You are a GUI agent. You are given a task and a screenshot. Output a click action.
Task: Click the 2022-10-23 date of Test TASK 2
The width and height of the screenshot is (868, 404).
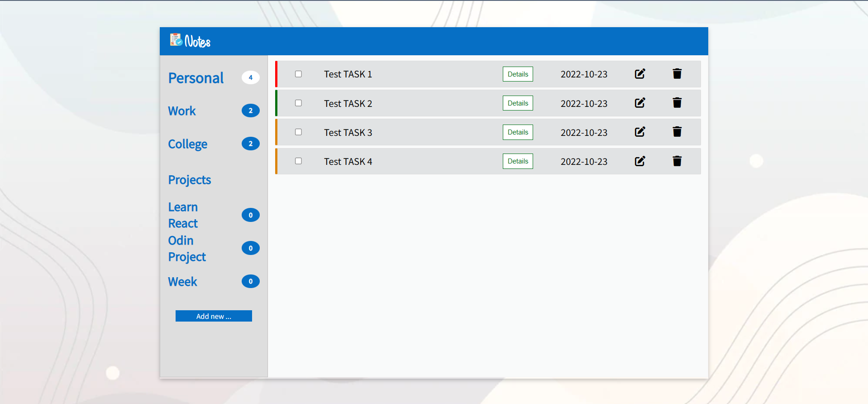click(584, 104)
